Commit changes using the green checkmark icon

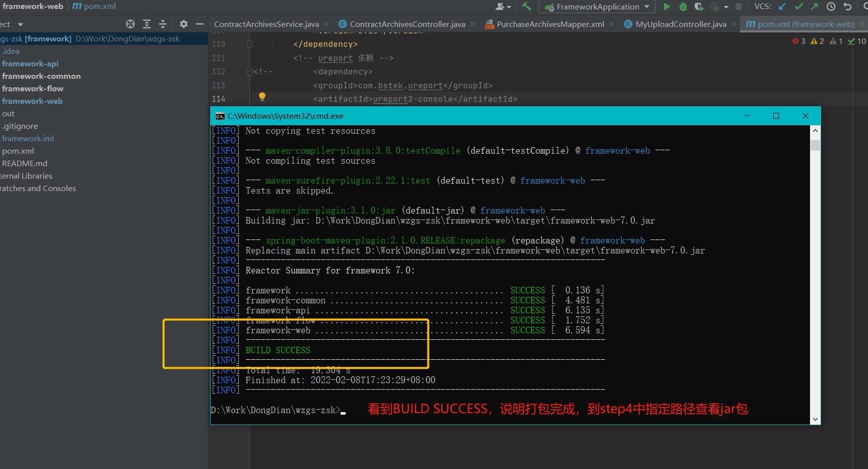coord(799,6)
